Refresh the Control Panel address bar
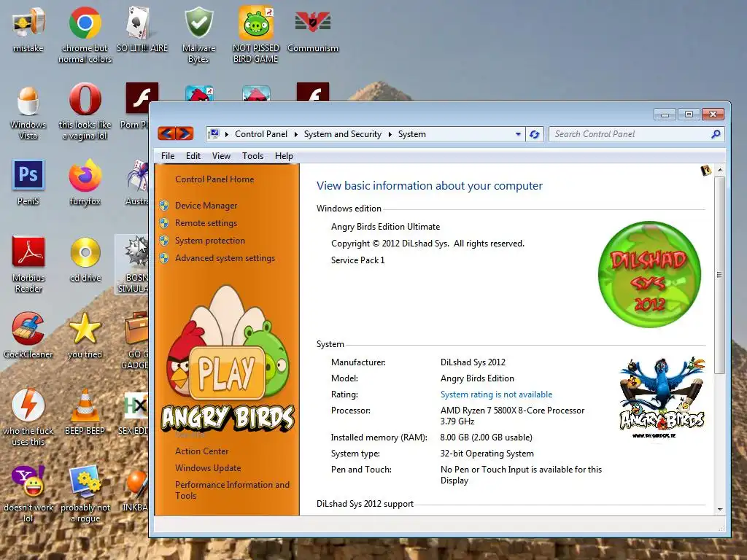The height and width of the screenshot is (560, 747). click(535, 134)
